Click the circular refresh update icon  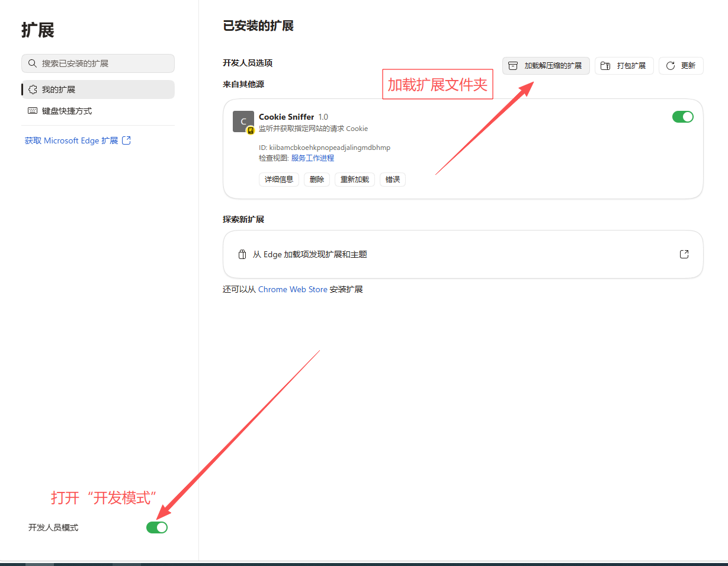pos(671,66)
